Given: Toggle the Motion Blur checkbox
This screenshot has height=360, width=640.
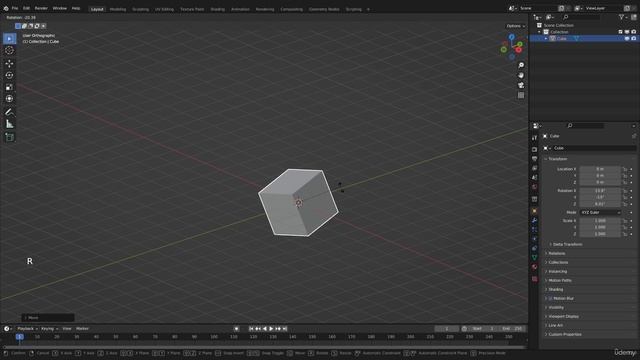Looking at the screenshot, I should 550,299.
